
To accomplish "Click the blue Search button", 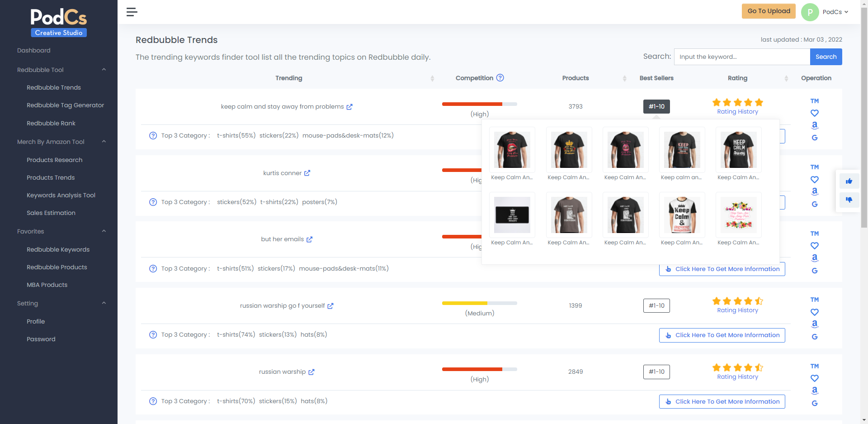I will pyautogui.click(x=826, y=57).
